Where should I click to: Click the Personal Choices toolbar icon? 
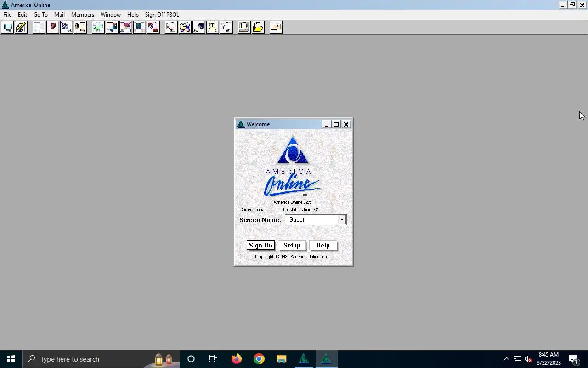tap(226, 27)
